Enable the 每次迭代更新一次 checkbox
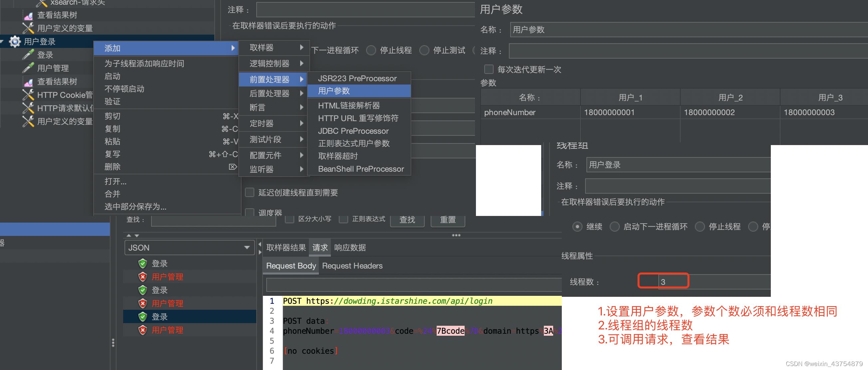Screen dimensions: 868x370 [489, 69]
